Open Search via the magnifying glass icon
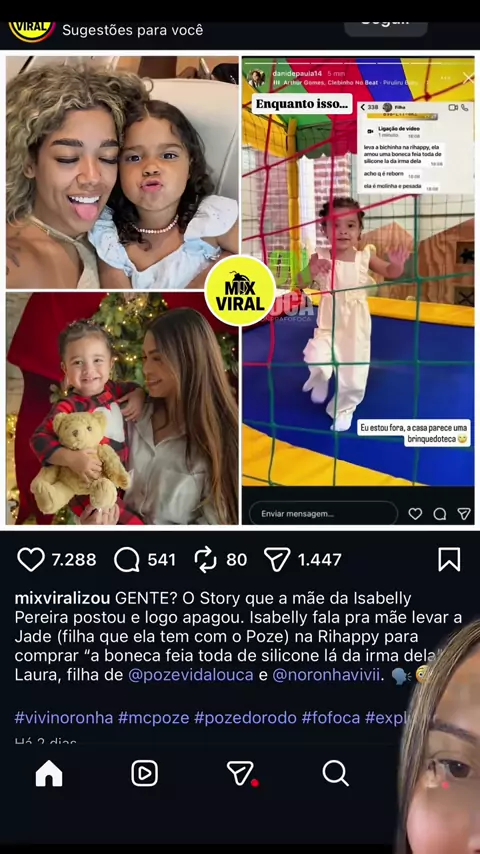Screen dimensions: 480x854 335,773
